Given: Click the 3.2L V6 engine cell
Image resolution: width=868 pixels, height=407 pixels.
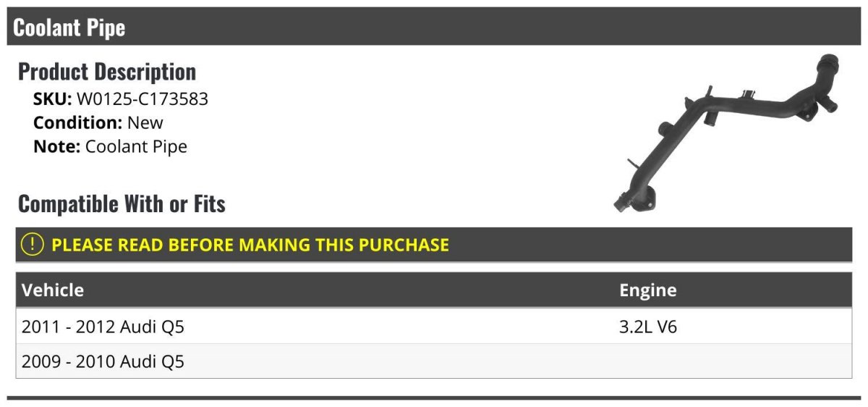Looking at the screenshot, I should coord(648,327).
